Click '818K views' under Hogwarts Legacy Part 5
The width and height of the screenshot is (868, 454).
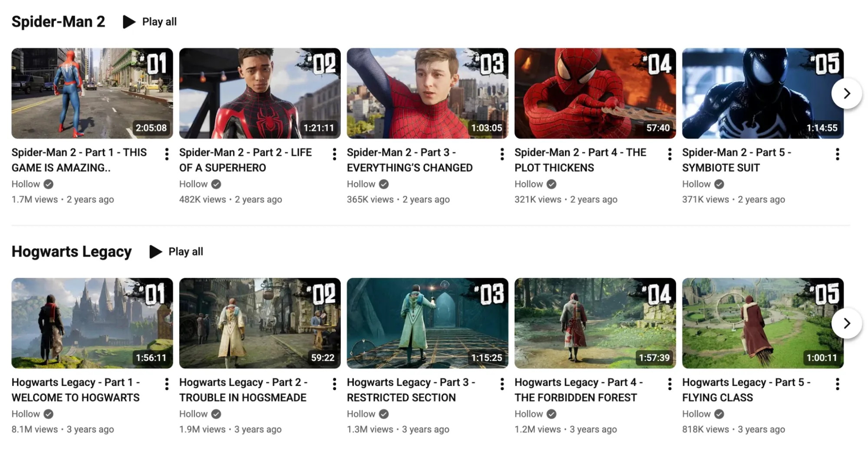706,430
